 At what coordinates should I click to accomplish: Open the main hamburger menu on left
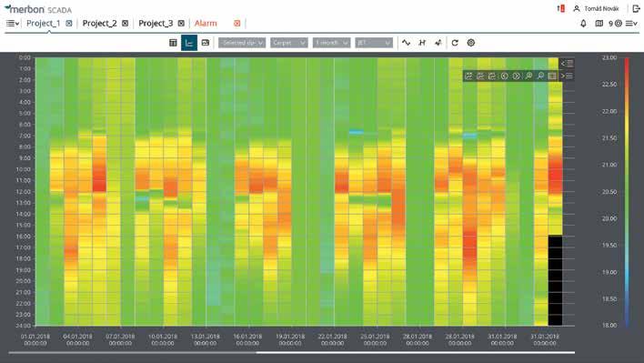pos(13,24)
